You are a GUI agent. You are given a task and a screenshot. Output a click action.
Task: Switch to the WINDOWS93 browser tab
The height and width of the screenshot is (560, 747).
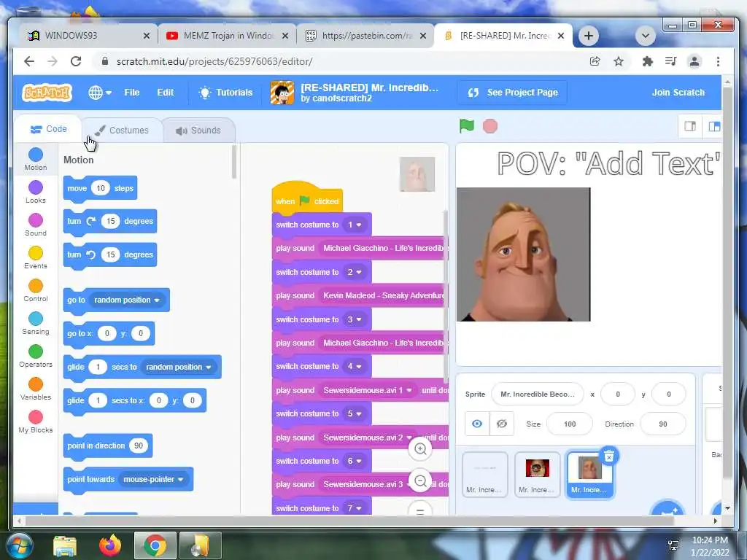point(89,36)
